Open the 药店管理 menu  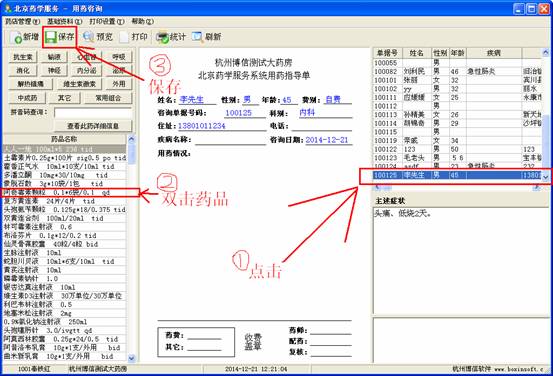tap(22, 22)
